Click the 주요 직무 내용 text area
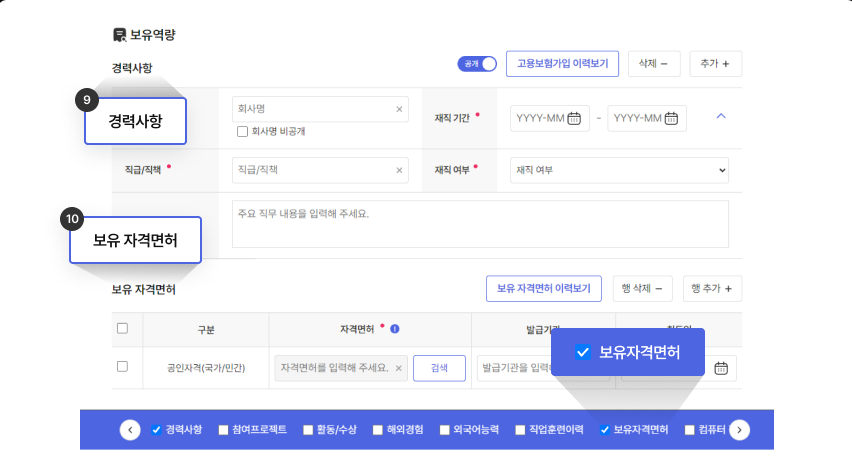The image size is (852, 459). click(480, 224)
